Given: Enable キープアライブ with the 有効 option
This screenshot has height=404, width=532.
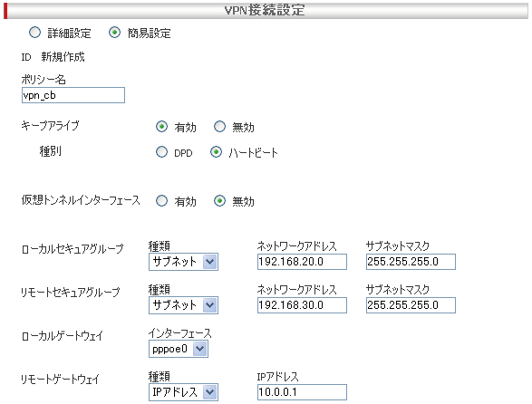Looking at the screenshot, I should pyautogui.click(x=161, y=127).
